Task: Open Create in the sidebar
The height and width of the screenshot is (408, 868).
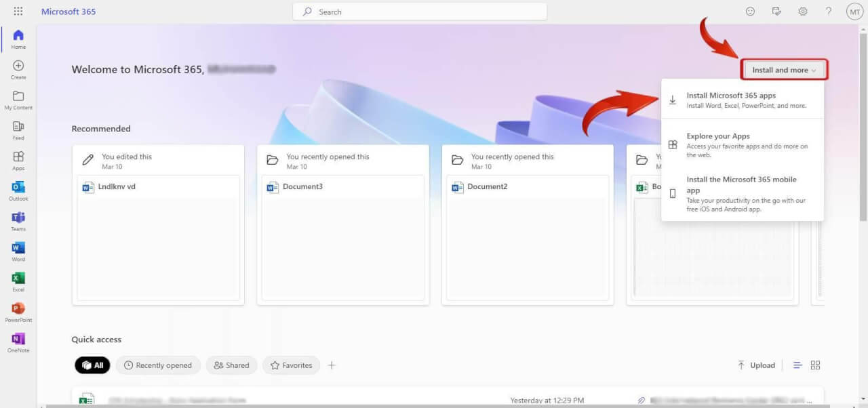Action: pos(18,70)
